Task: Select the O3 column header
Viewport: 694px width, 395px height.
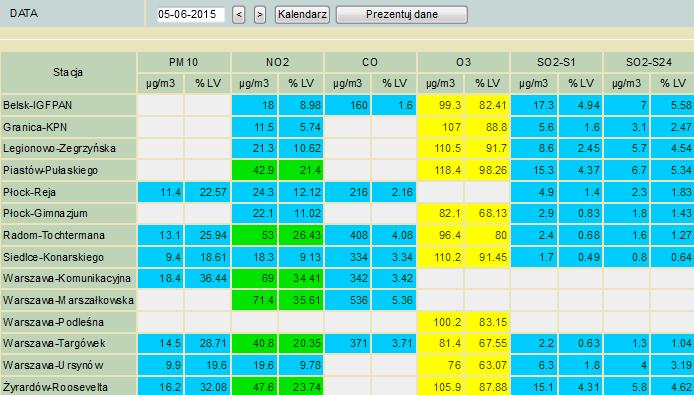Action: click(463, 62)
